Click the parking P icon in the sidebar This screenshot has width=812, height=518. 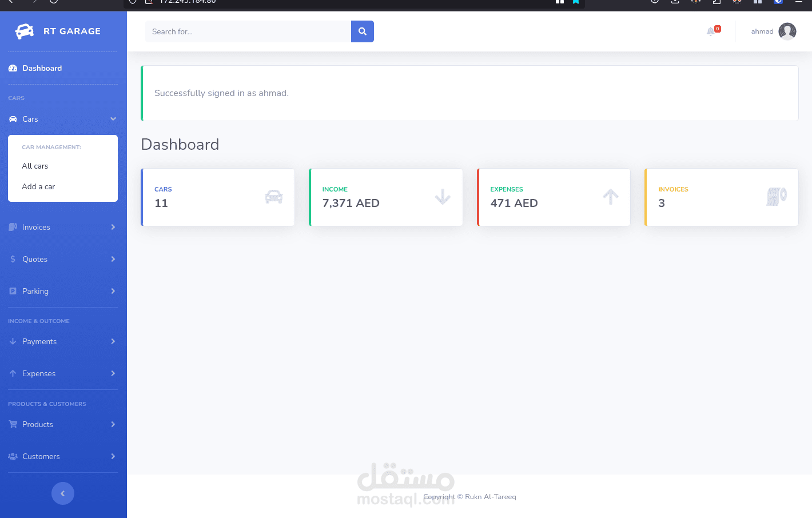point(13,291)
